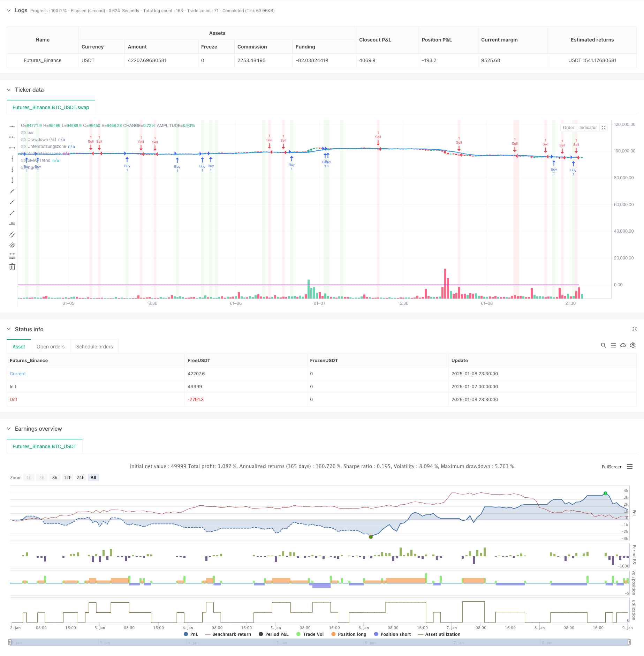Select the vertical ray line drawing tool
This screenshot has height=656, width=644.
click(x=12, y=169)
